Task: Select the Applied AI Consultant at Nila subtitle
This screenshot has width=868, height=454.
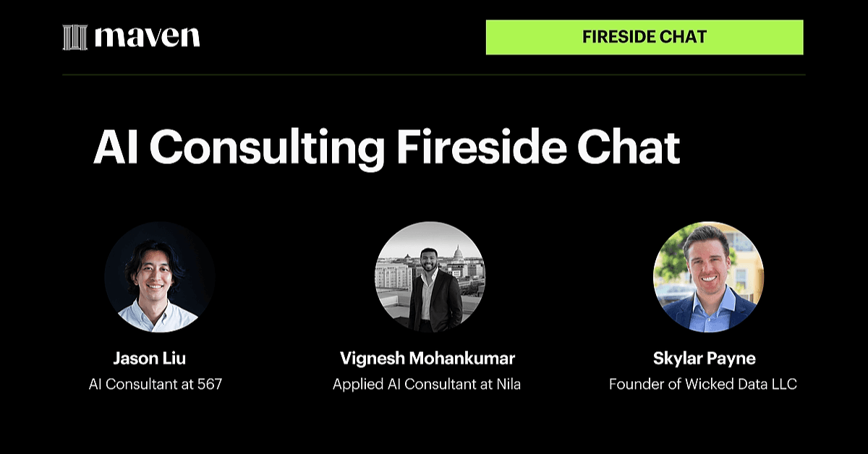Action: pos(427,384)
